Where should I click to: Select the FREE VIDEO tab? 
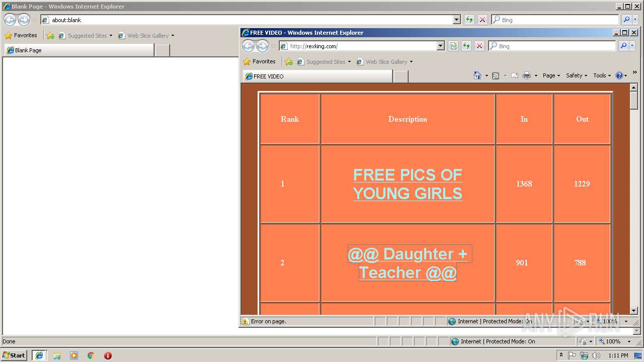coord(317,76)
